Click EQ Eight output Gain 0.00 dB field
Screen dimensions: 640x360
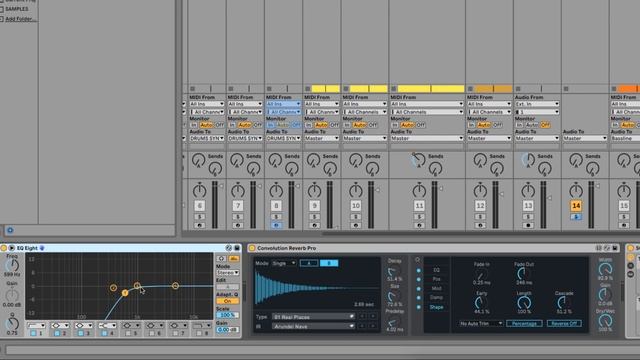[x=228, y=329]
